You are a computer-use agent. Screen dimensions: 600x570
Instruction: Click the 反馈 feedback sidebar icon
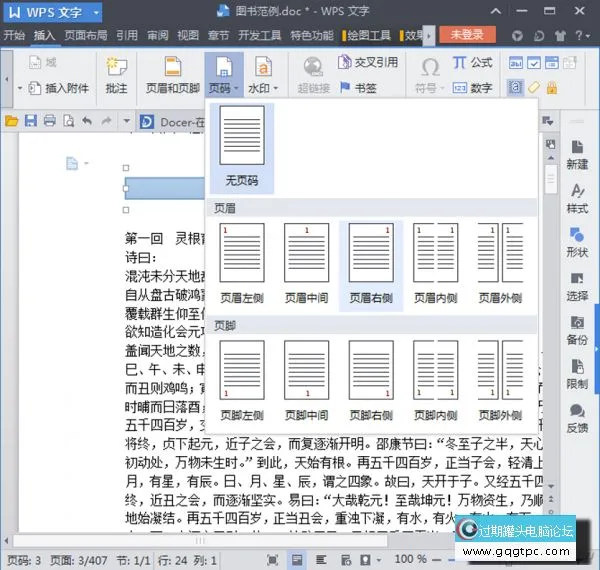[x=577, y=418]
